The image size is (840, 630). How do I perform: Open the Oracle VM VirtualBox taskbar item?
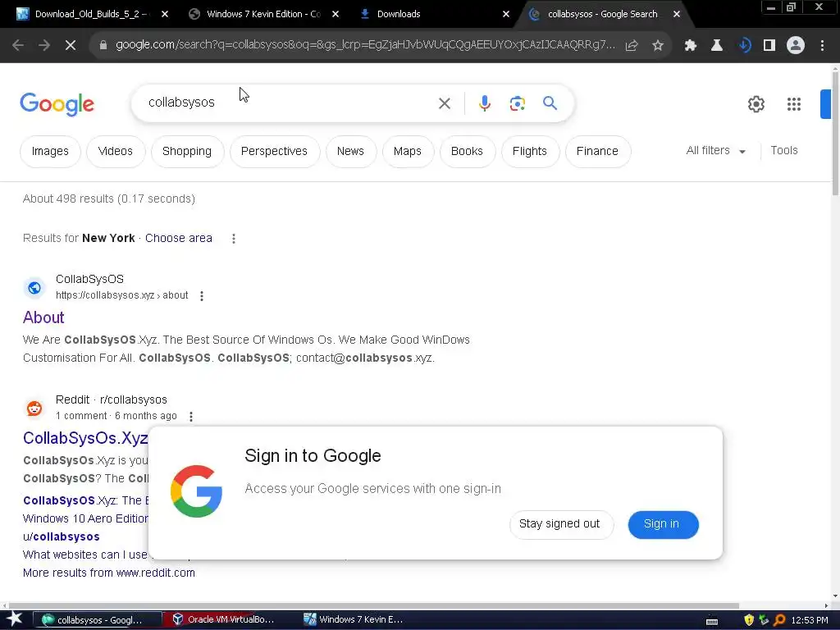point(224,619)
